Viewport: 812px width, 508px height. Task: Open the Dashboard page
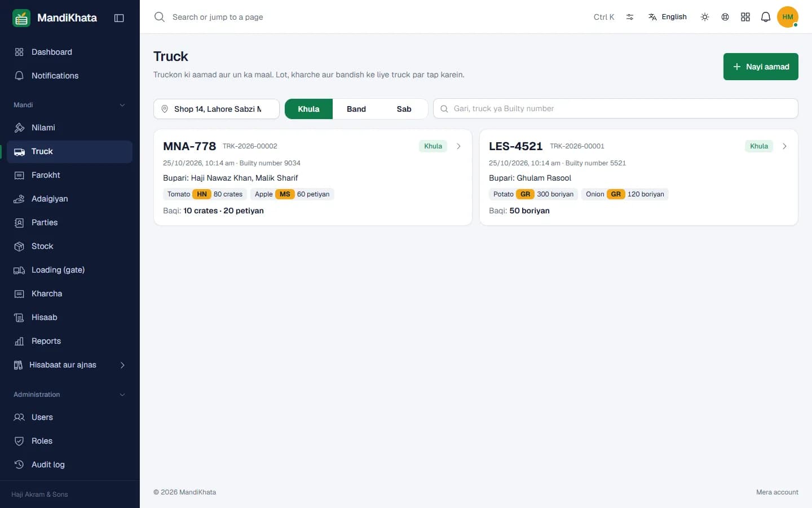pos(69,52)
